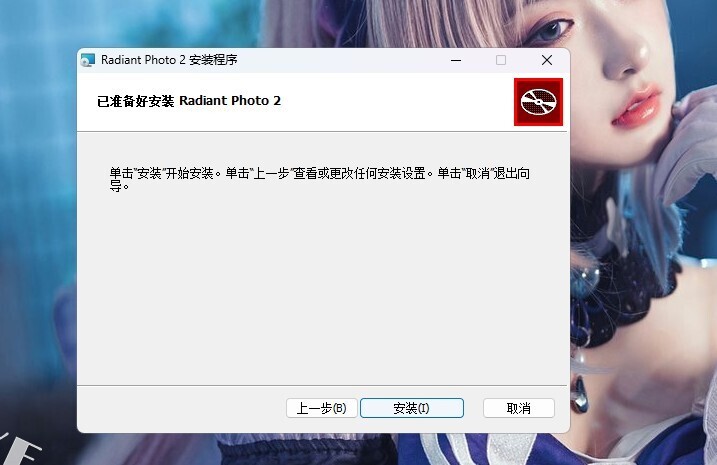Viewport: 717px width, 465px height.
Task: Go back with the 上一步(B) button
Action: click(321, 408)
